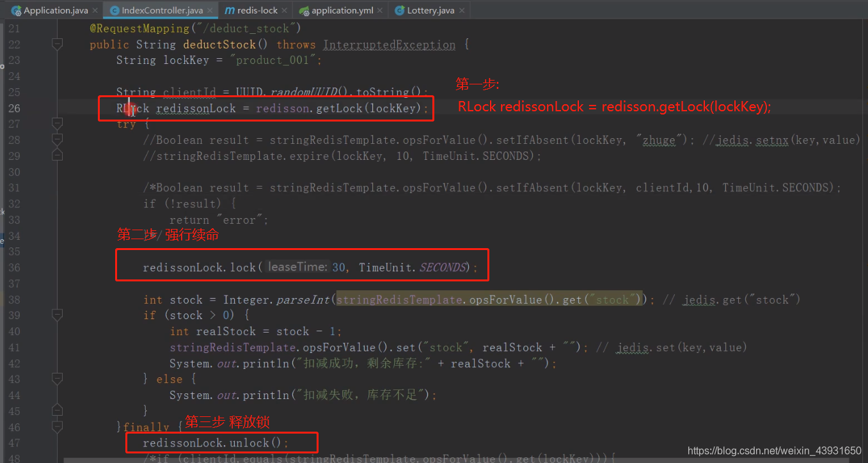Open the Lottery.java tab
This screenshot has height=463, width=868.
(x=430, y=10)
